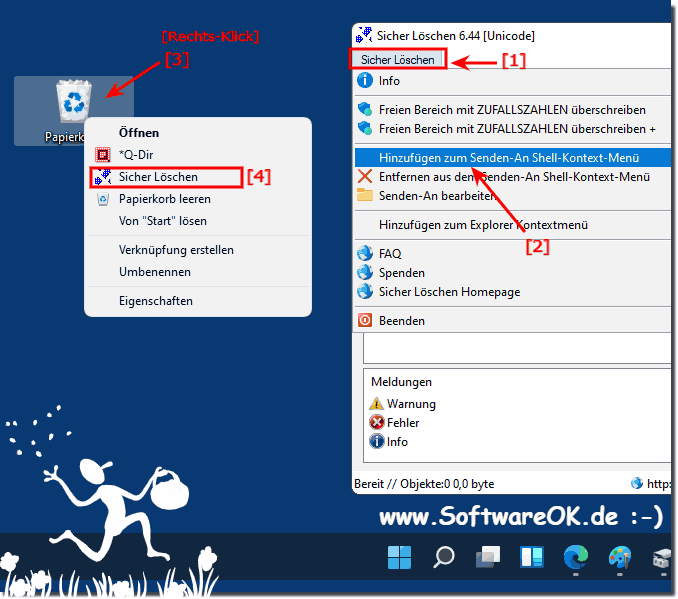Click the red Fehler error icon
This screenshot has width=678, height=599.
click(x=377, y=422)
